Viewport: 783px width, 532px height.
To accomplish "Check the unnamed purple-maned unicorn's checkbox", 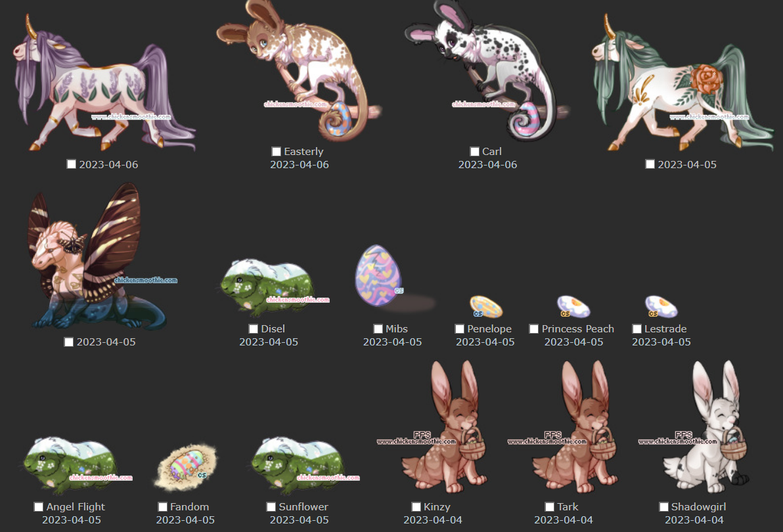I will [x=72, y=164].
